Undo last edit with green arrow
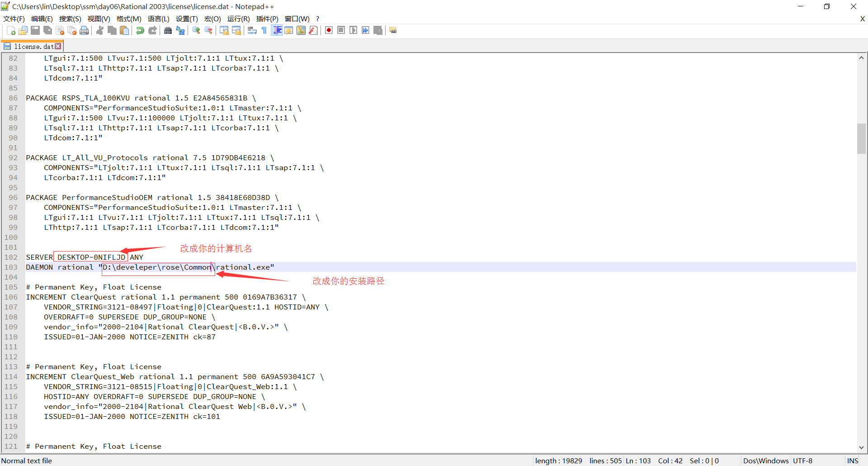The image size is (868, 466). point(140,30)
